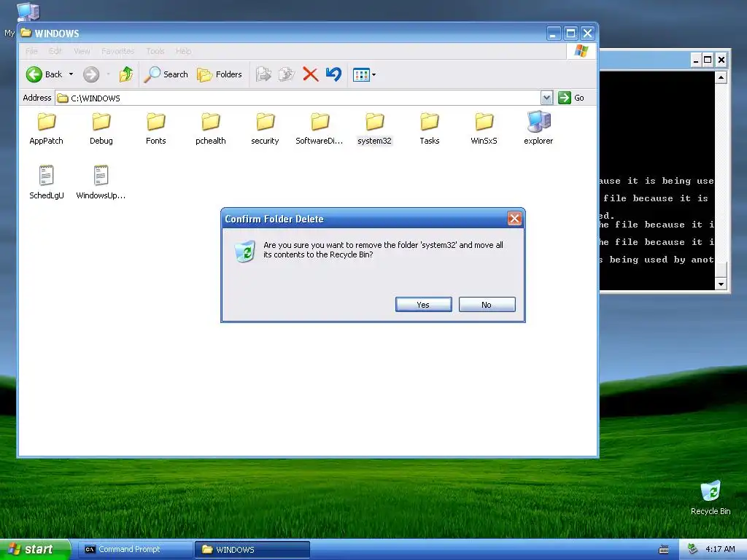747x560 pixels.
Task: Switch to Command Prompt taskbar button
Action: click(x=135, y=550)
